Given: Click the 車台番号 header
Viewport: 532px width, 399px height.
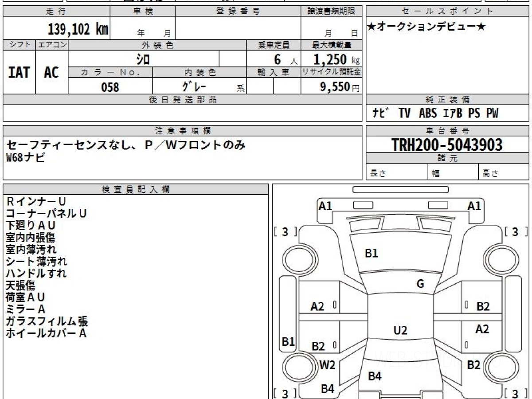Looking at the screenshot, I should 447,131.
